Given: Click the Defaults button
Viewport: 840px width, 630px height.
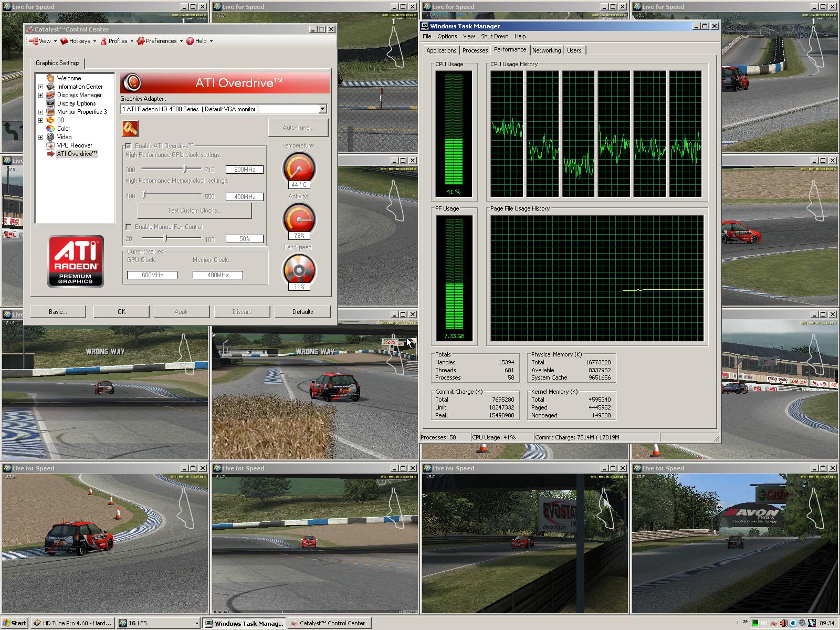Looking at the screenshot, I should (302, 312).
